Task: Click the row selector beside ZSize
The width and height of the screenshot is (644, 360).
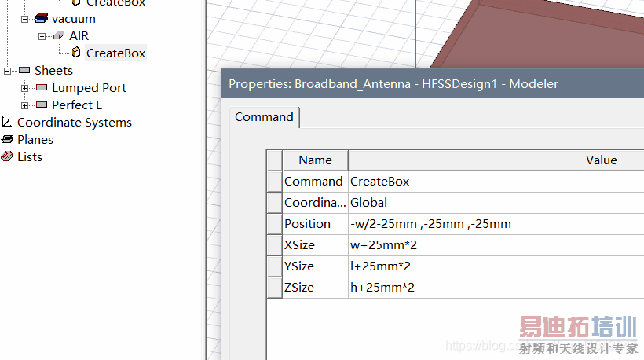Action: pyautogui.click(x=274, y=288)
